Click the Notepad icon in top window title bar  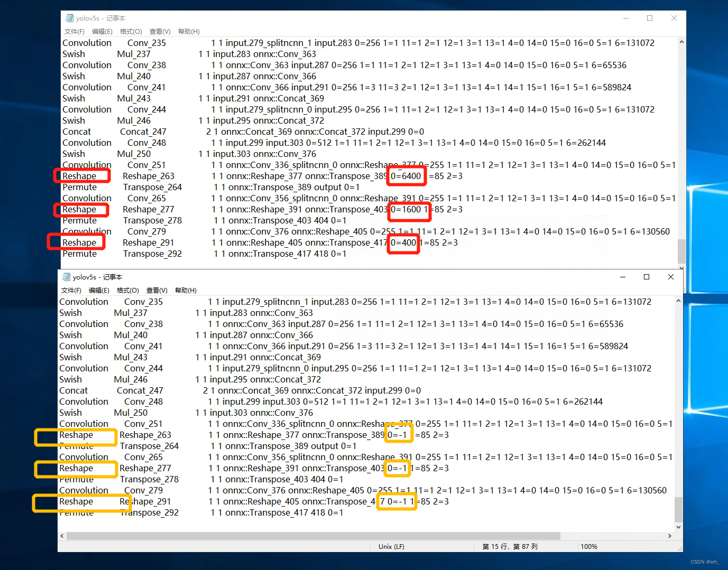coord(69,18)
